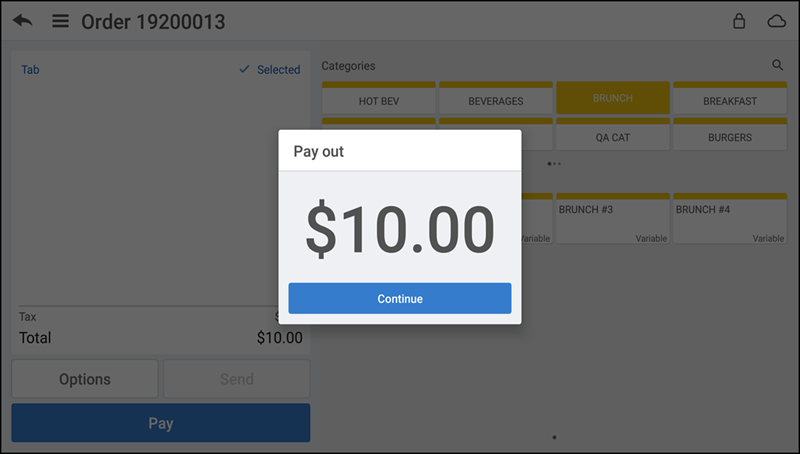Click the lock screen padlock icon
Screen dimensions: 800x454
point(739,21)
